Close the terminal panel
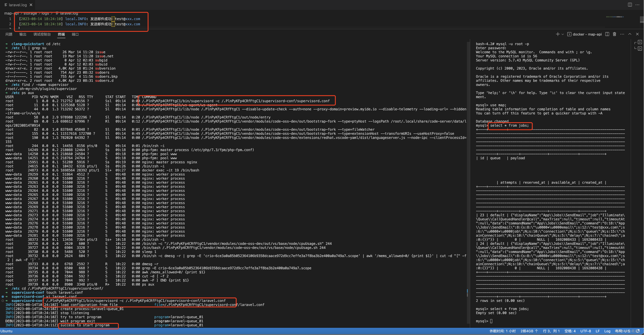 pyautogui.click(x=637, y=34)
